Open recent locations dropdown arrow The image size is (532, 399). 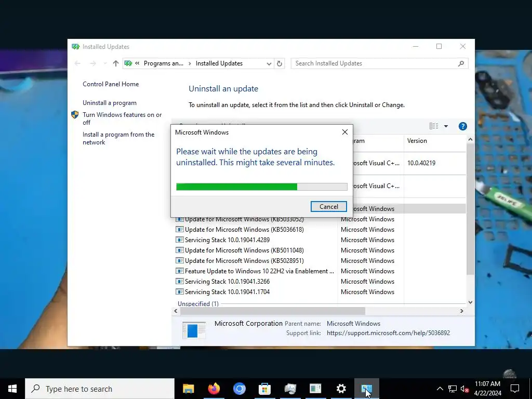point(105,63)
